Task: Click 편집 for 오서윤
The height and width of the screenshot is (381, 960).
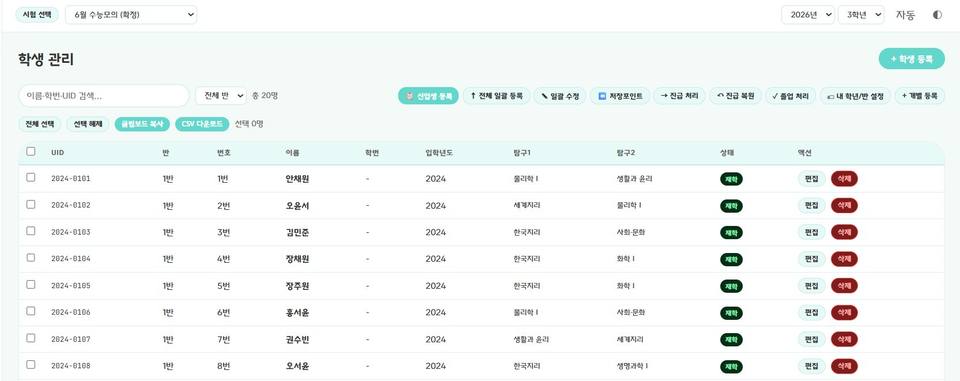Action: click(x=812, y=366)
